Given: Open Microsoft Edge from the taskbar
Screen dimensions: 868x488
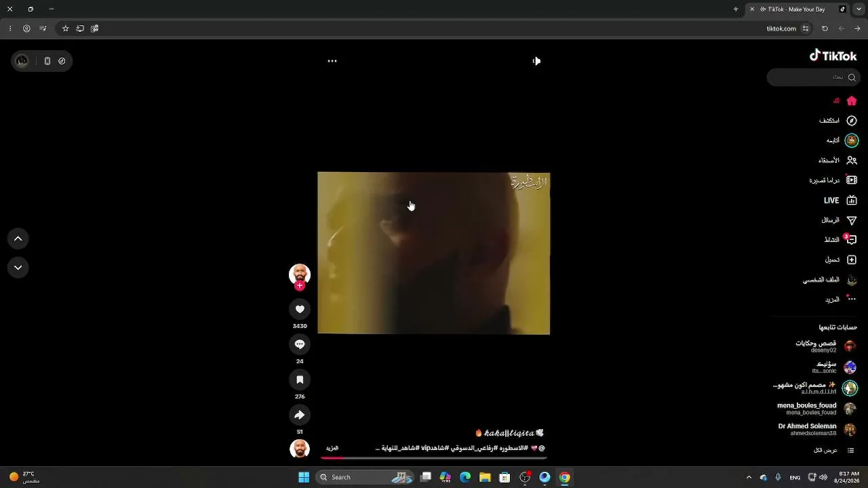Looking at the screenshot, I should pos(465,477).
